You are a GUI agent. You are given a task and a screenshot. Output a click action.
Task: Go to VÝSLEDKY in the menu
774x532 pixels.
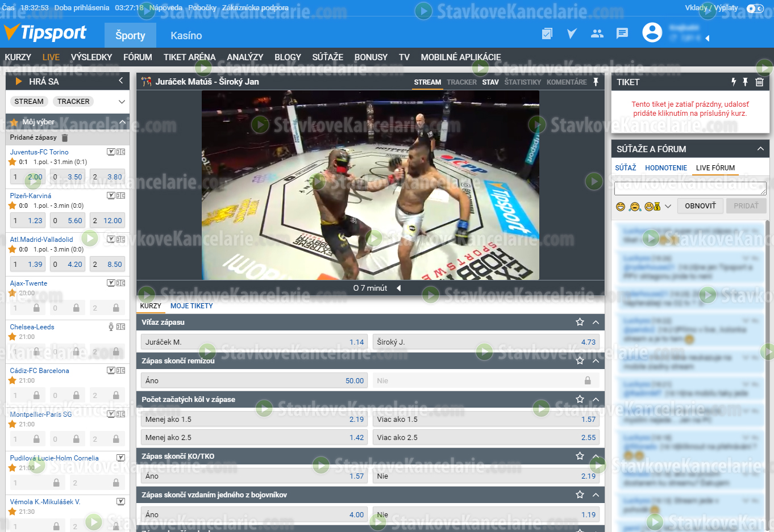(x=91, y=57)
